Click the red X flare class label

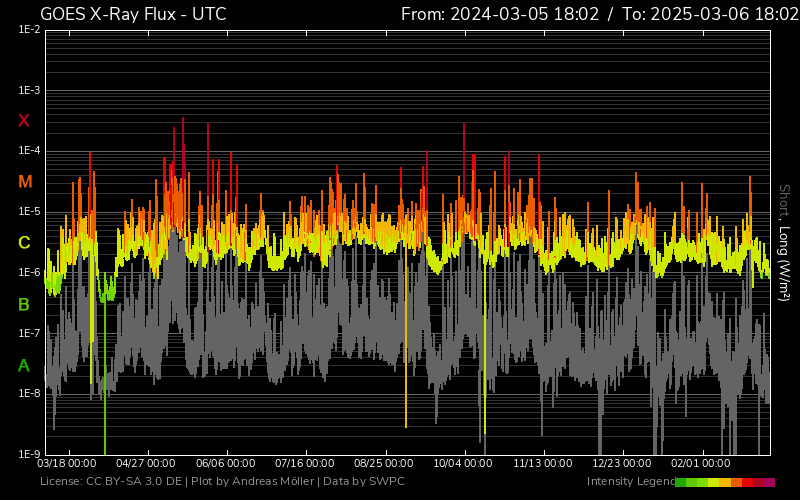(x=24, y=121)
